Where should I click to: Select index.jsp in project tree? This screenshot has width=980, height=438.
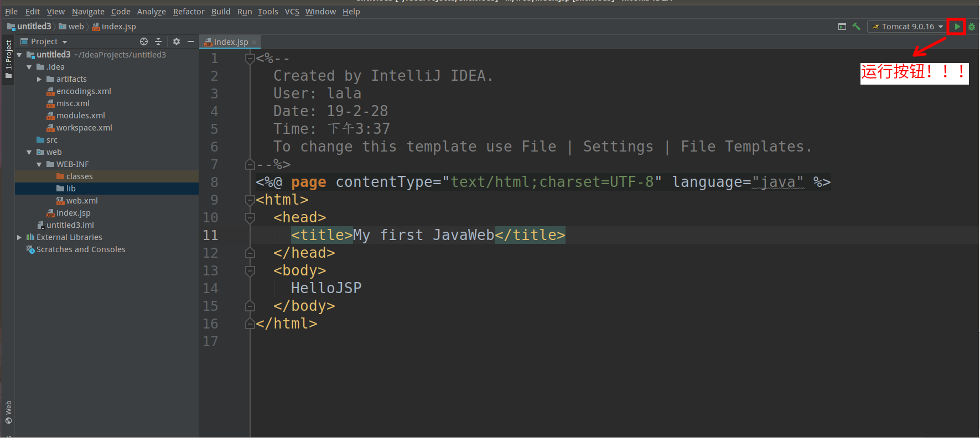coord(69,213)
